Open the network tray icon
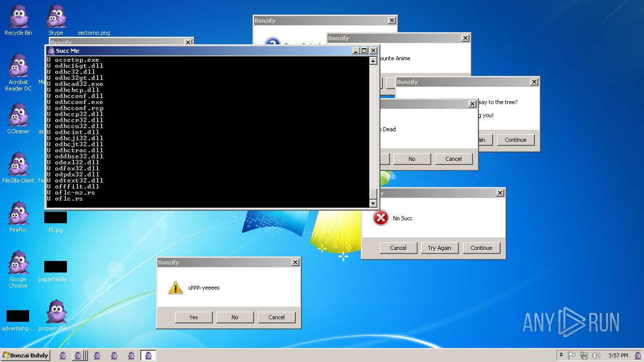This screenshot has height=362, width=644. pos(584,355)
